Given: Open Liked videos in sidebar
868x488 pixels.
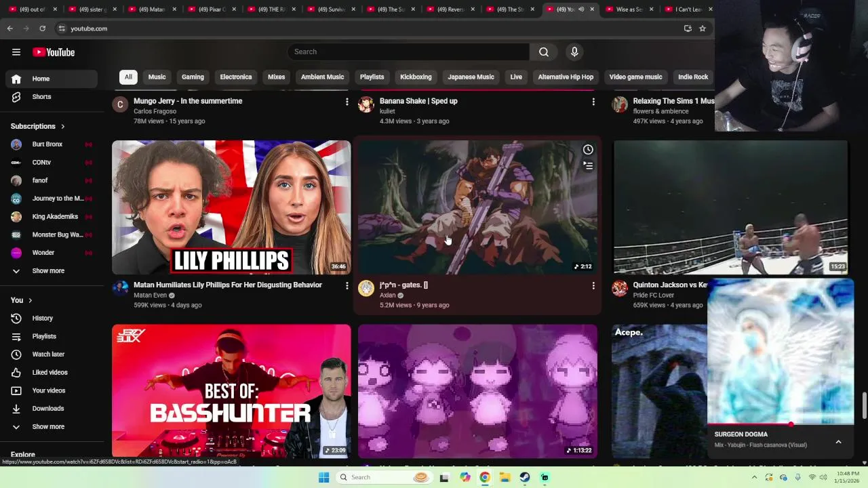Looking at the screenshot, I should pyautogui.click(x=52, y=372).
